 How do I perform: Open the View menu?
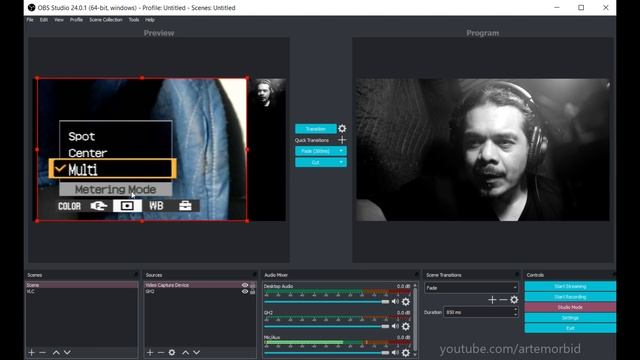tap(59, 20)
